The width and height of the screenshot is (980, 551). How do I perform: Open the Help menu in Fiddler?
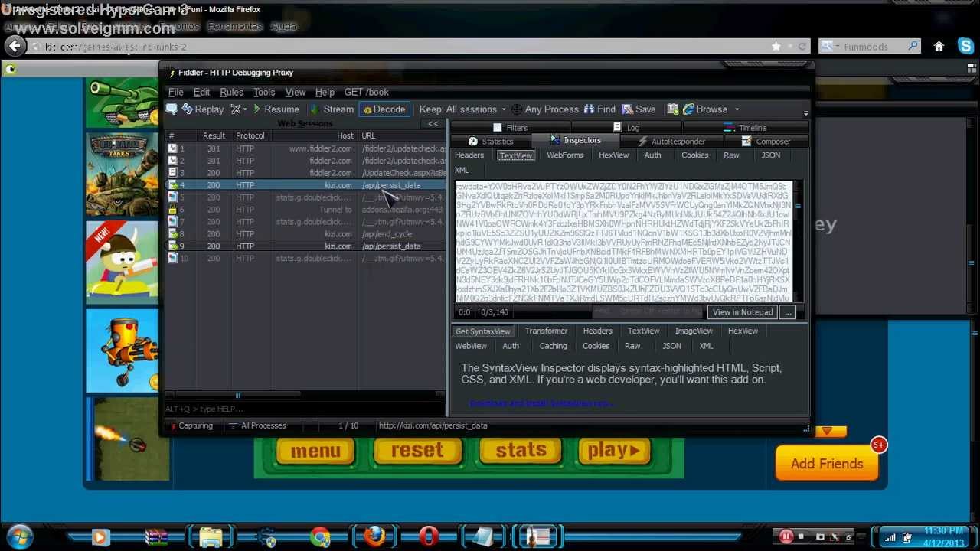(x=325, y=92)
